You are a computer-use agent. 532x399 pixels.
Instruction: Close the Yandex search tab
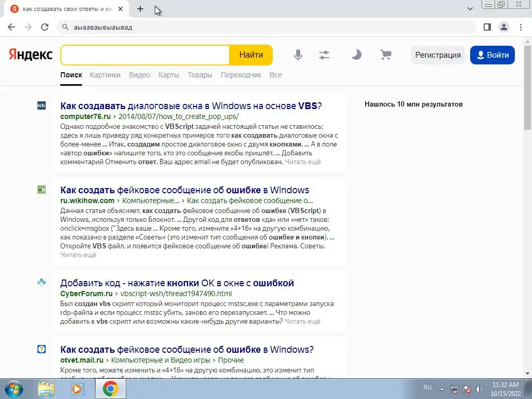pos(121,9)
